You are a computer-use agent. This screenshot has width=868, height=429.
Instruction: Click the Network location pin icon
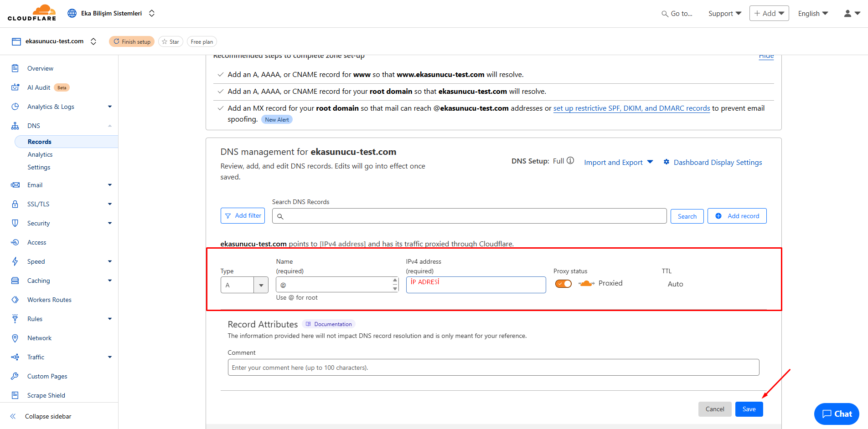point(15,338)
